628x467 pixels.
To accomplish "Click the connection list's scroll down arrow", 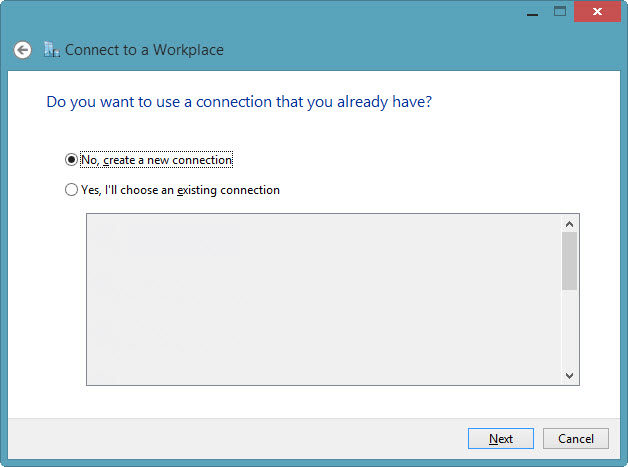I will [x=570, y=375].
